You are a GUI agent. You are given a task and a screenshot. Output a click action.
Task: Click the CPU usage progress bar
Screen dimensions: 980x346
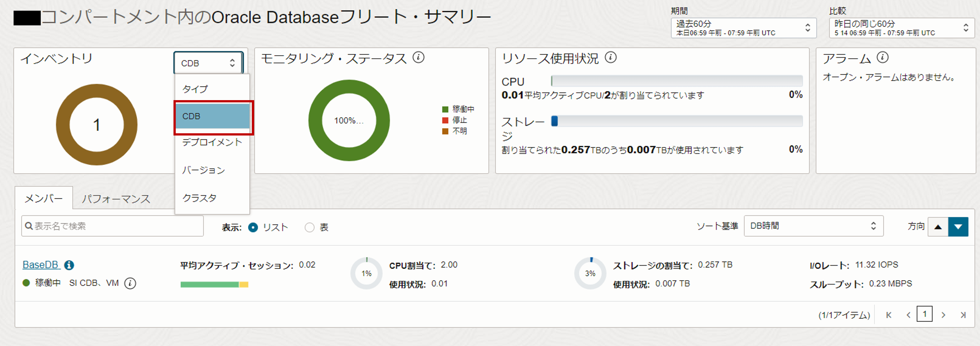pyautogui.click(x=677, y=81)
